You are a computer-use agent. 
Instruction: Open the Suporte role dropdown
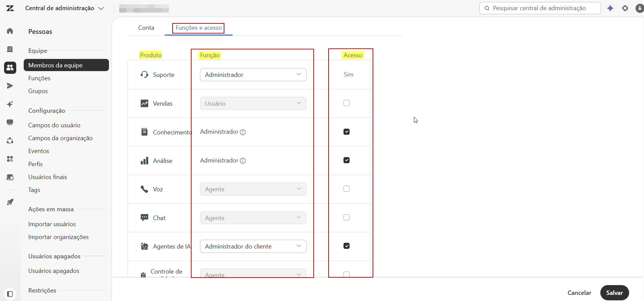pos(253,74)
